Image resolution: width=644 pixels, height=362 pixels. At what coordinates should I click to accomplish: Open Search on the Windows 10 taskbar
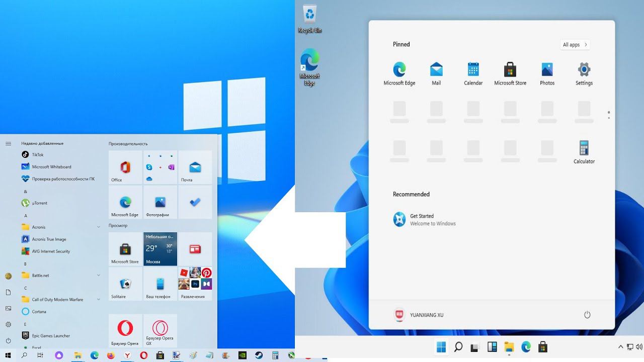tap(24, 355)
